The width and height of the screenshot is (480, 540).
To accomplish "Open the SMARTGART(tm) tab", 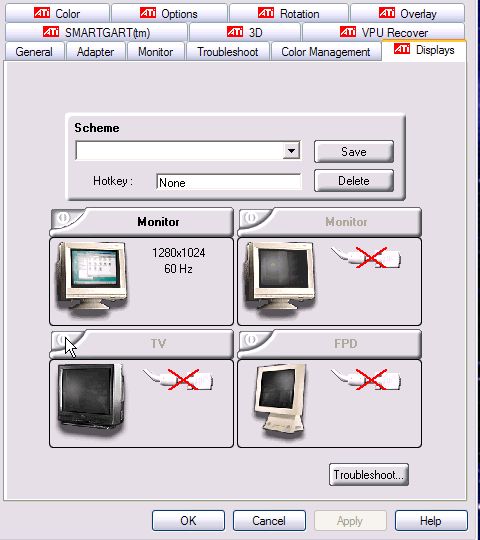I will tap(96, 32).
